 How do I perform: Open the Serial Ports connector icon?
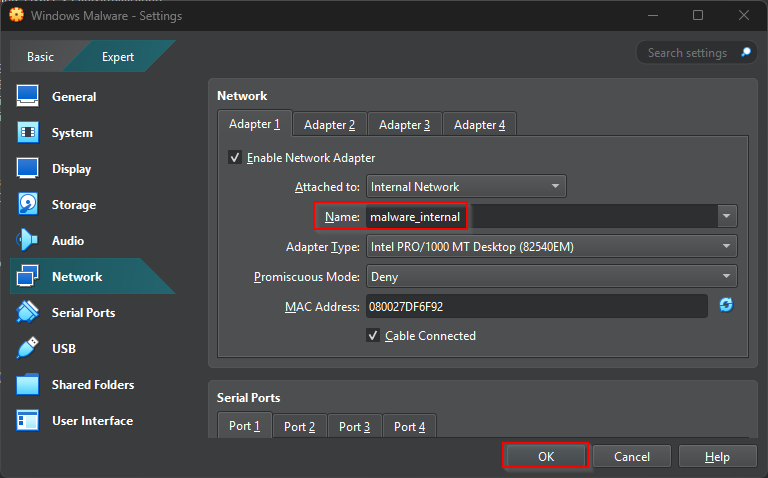[x=27, y=312]
